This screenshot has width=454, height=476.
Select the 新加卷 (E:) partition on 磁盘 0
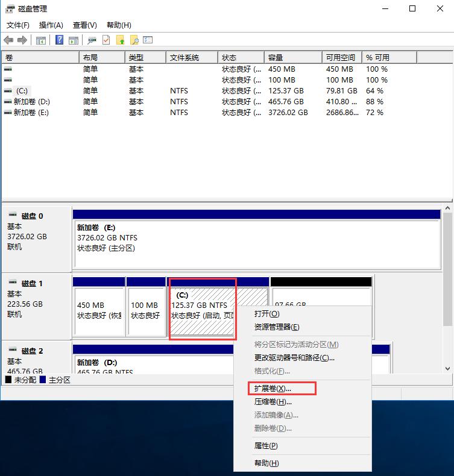point(257,240)
